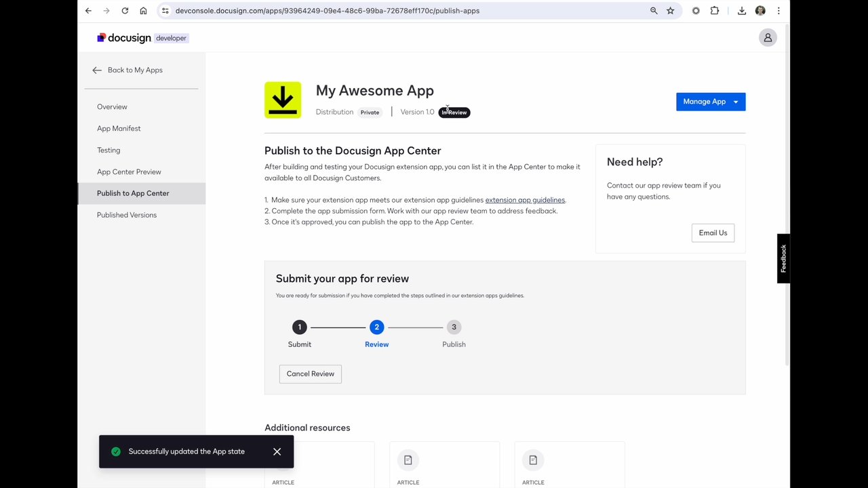Viewport: 868px width, 488px height.
Task: Open the right article document icon
Action: 533,460
